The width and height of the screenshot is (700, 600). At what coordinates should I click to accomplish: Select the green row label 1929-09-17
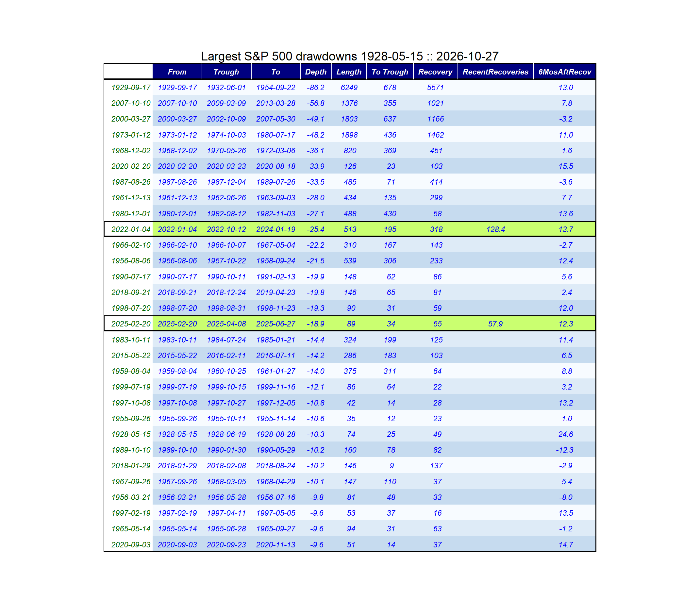click(131, 88)
